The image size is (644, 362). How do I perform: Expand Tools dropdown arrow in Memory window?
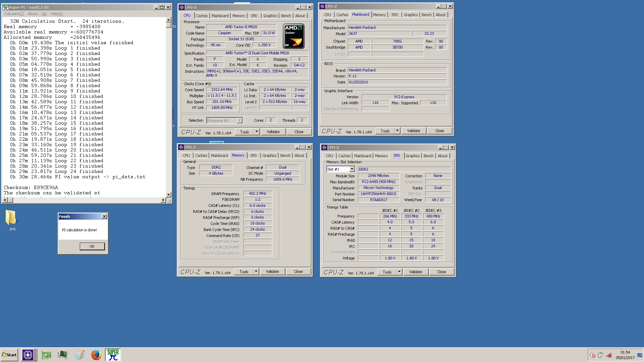(x=256, y=271)
